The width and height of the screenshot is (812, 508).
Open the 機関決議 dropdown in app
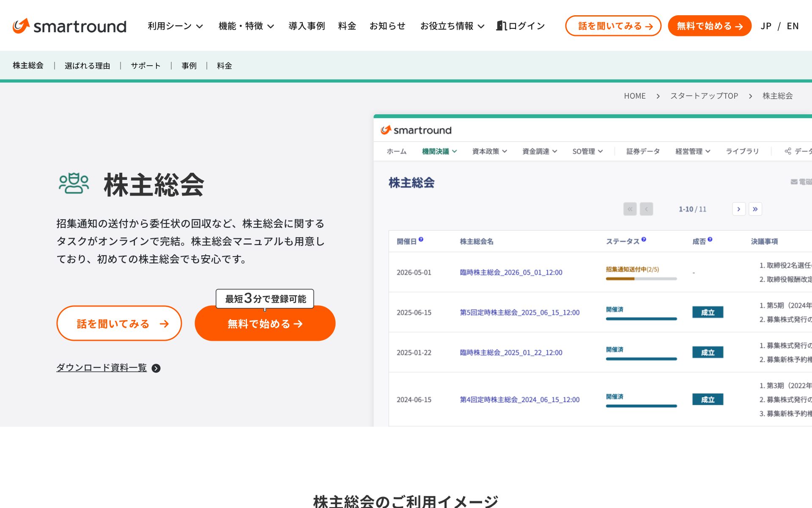439,152
